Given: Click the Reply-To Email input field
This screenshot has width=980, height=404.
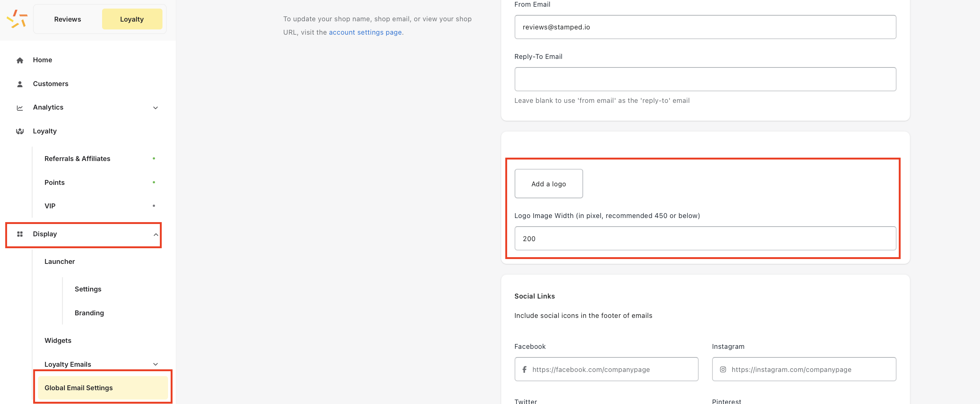Looking at the screenshot, I should 705,79.
